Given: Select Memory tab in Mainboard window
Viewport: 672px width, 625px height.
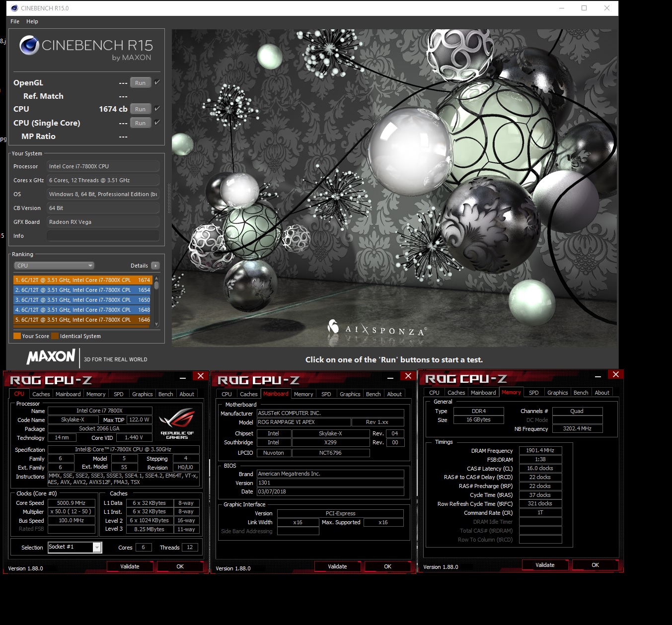Looking at the screenshot, I should point(303,394).
